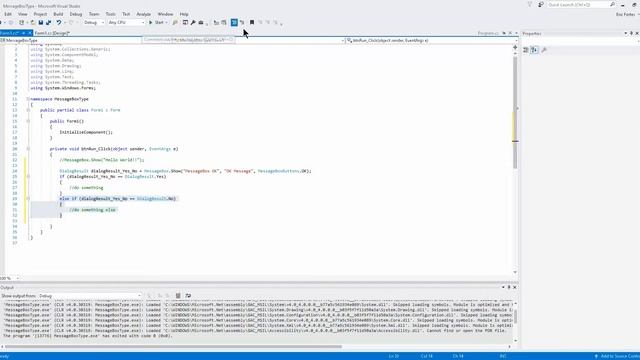Click the New Project icon

pos(22,22)
